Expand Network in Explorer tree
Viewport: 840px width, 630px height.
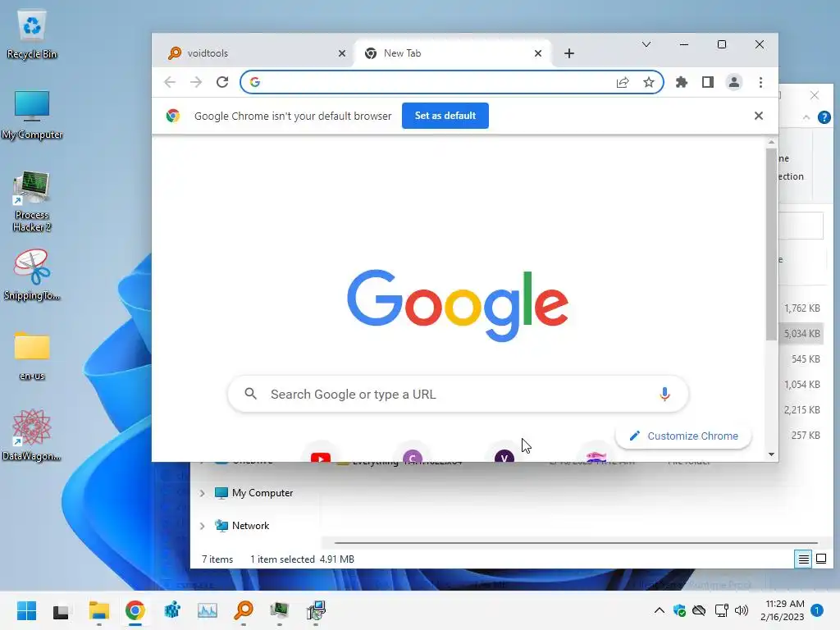(202, 526)
